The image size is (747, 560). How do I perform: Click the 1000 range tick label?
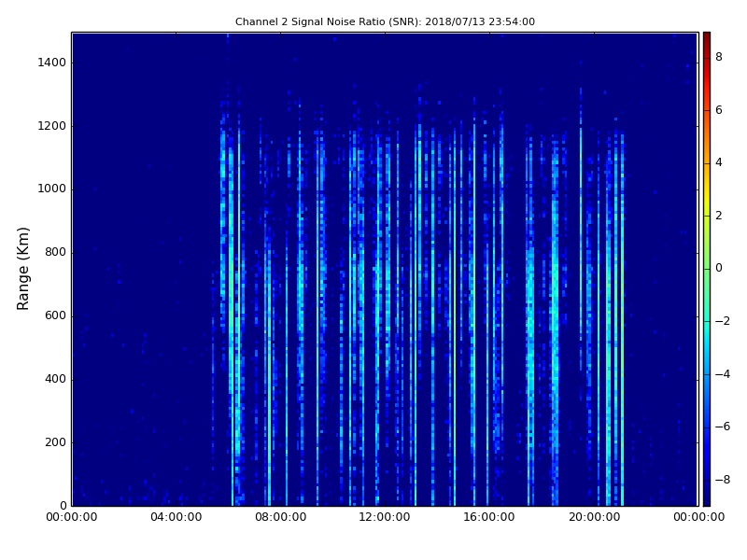(51, 189)
